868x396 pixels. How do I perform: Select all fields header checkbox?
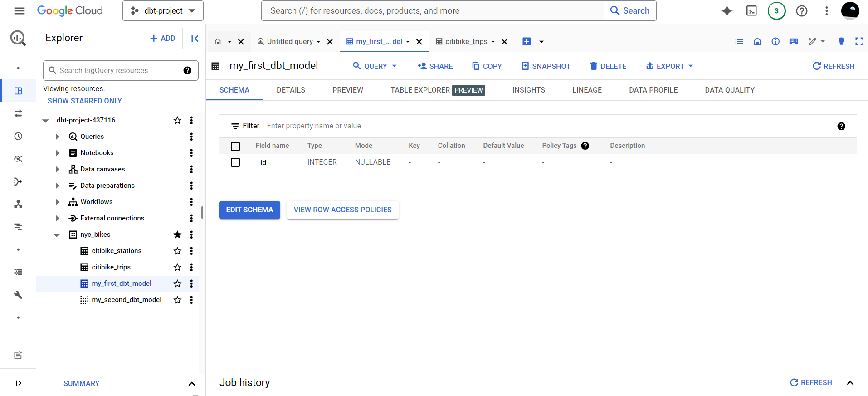[x=235, y=146]
